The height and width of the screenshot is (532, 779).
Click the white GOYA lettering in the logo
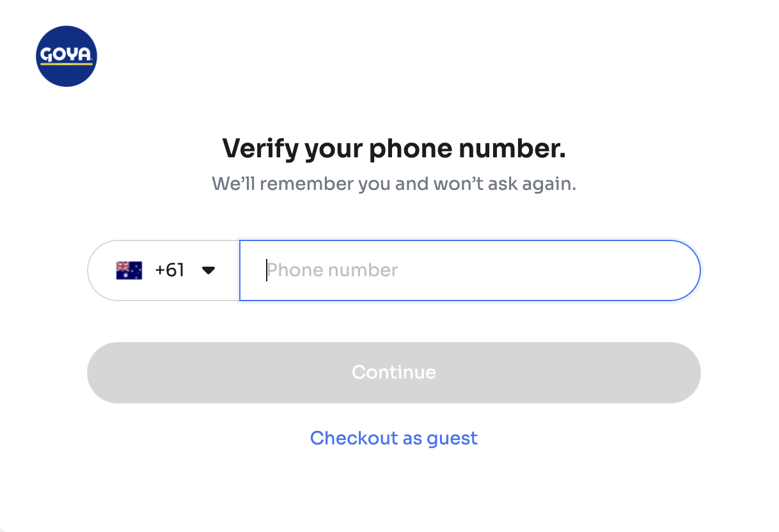pyautogui.click(x=67, y=55)
